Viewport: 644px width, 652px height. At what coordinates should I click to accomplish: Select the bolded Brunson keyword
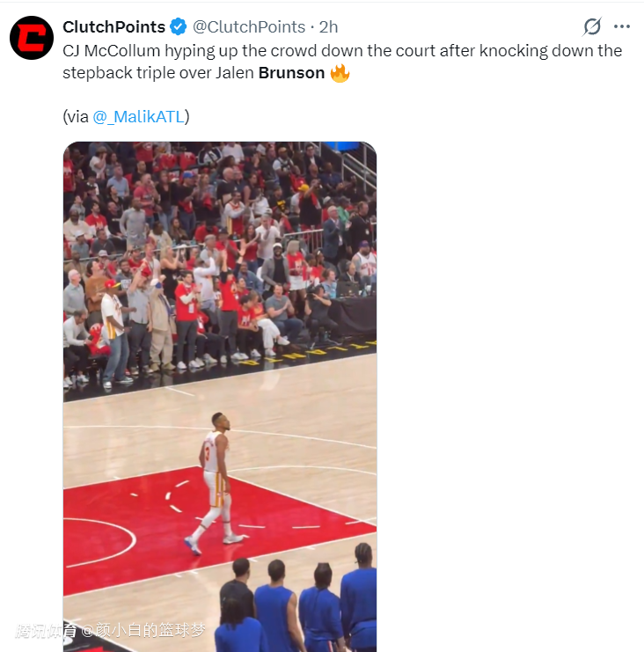(291, 73)
